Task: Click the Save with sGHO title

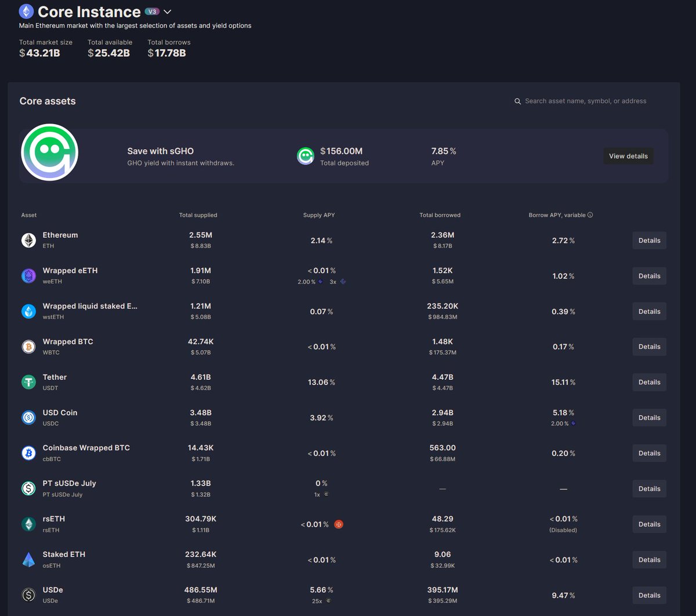Action: pyautogui.click(x=161, y=151)
